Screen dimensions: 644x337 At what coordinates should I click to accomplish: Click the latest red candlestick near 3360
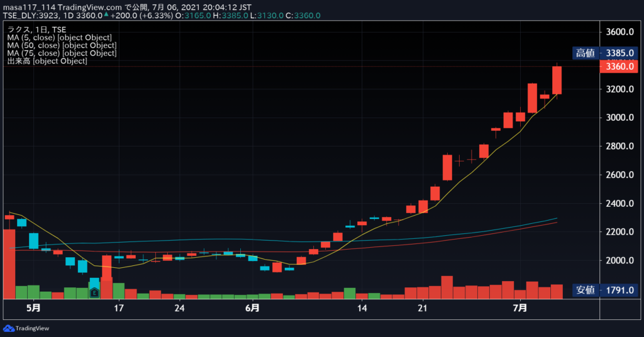[557, 80]
